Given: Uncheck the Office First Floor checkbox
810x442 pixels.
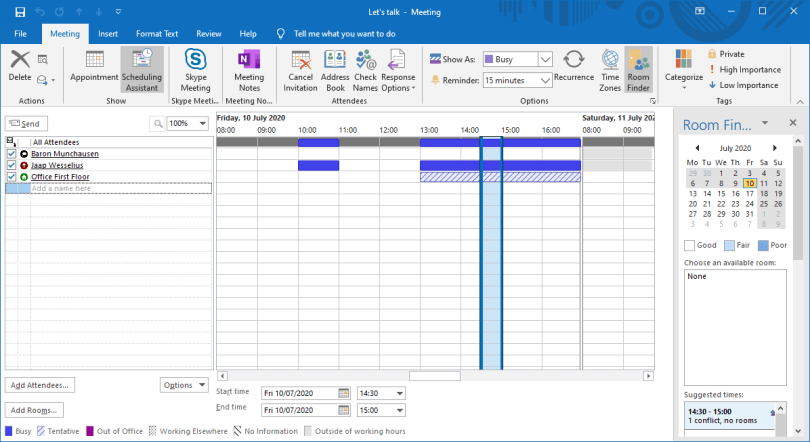Looking at the screenshot, I should click(11, 177).
